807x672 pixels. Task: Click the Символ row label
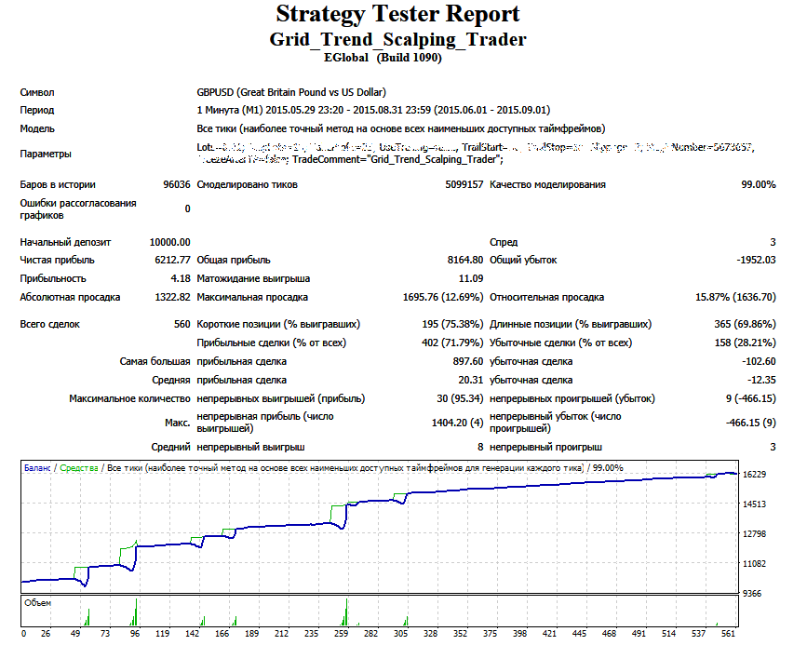[x=37, y=92]
